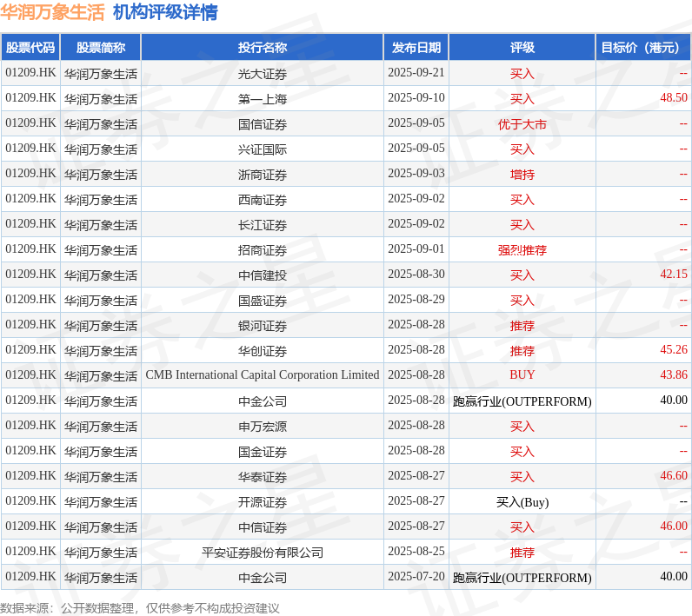Click the 招商证券 cell
This screenshot has height=616, width=692.
point(263,249)
